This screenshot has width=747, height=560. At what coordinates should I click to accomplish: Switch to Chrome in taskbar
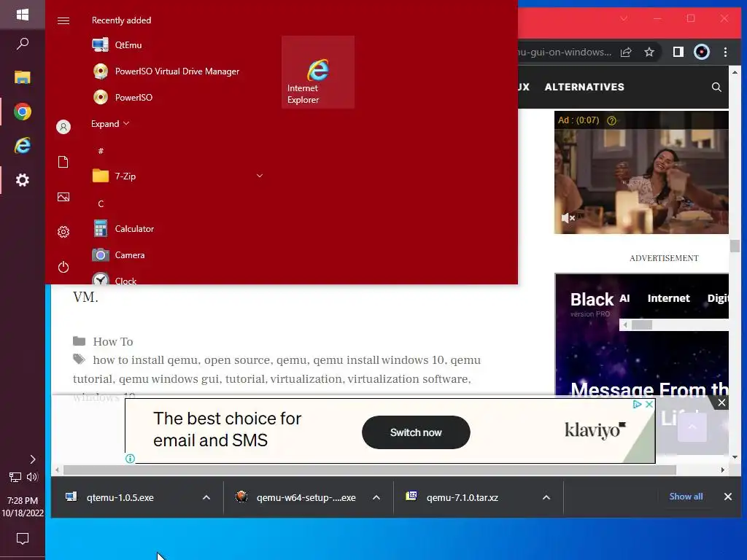(x=23, y=112)
